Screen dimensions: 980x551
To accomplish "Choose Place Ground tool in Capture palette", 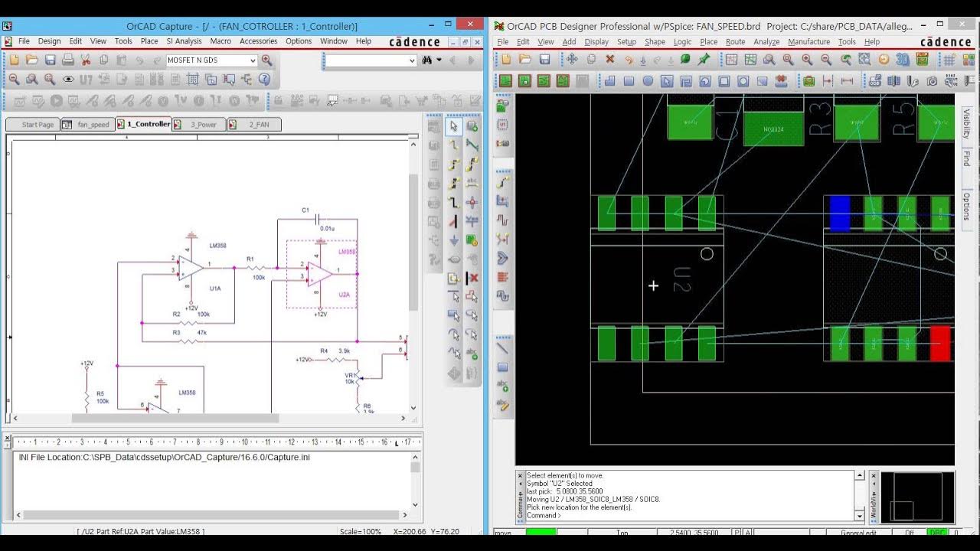I will [x=453, y=240].
